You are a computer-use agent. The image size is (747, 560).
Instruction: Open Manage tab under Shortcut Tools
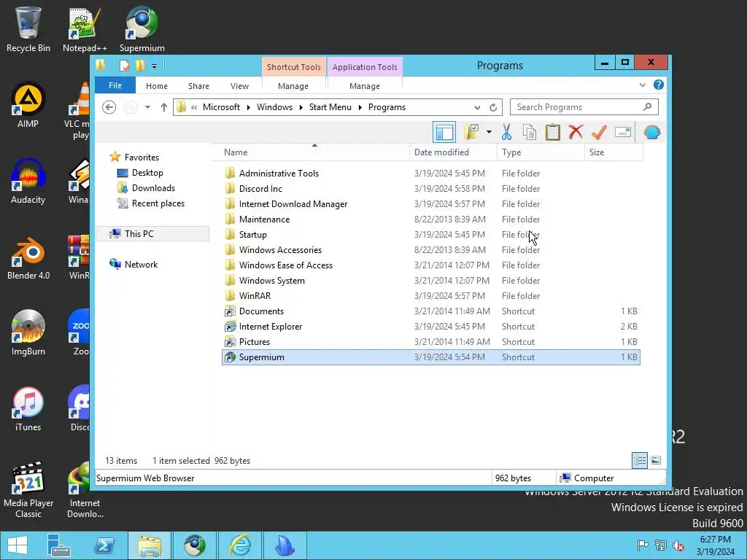(293, 86)
